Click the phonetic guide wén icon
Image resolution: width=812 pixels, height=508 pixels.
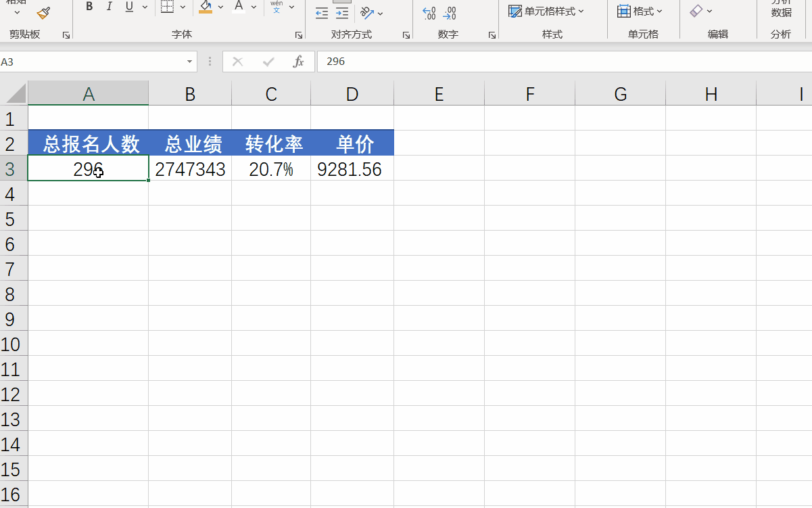coord(277,7)
